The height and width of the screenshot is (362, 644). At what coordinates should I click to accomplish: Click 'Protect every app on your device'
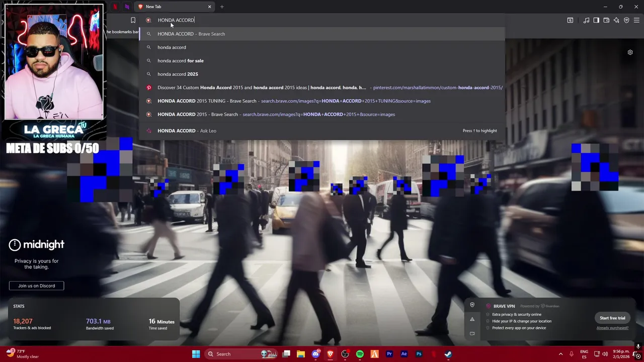519,328
